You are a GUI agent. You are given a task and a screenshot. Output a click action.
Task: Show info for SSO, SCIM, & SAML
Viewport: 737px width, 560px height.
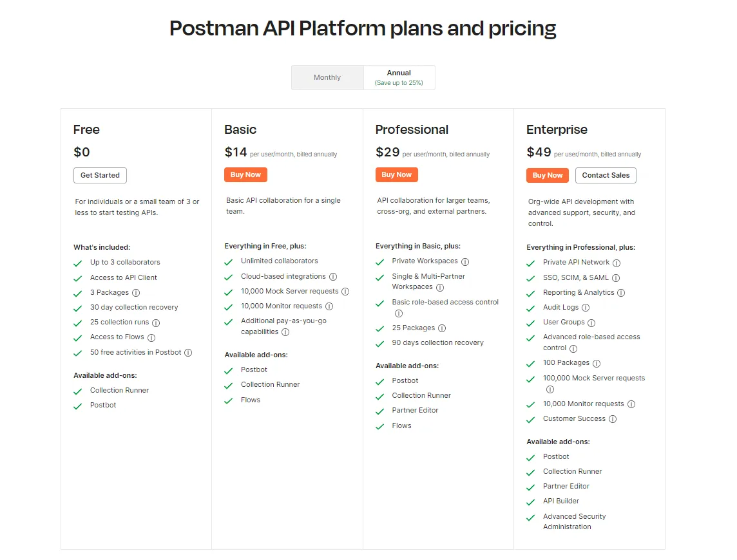[x=616, y=278]
